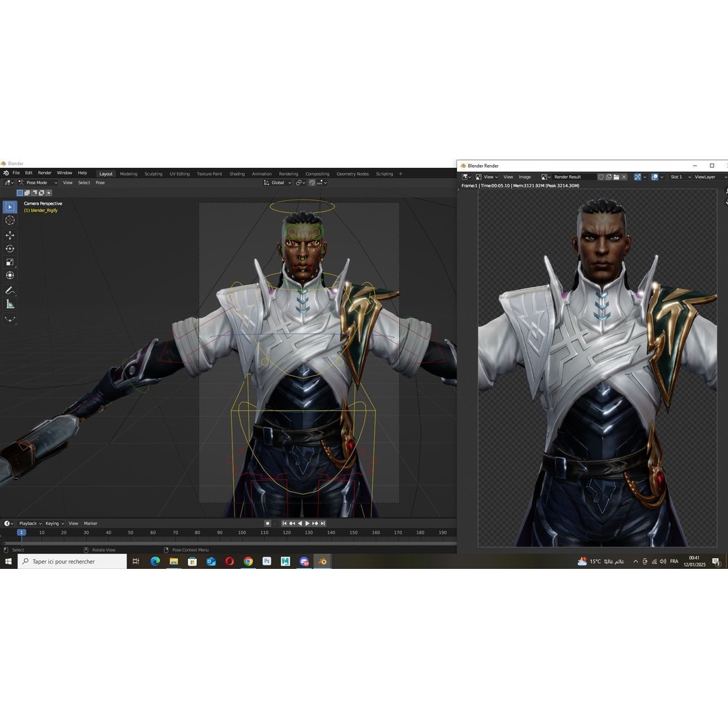Screen dimensions: 728x728
Task: Click the new image copy icon in Render window
Action: (609, 177)
